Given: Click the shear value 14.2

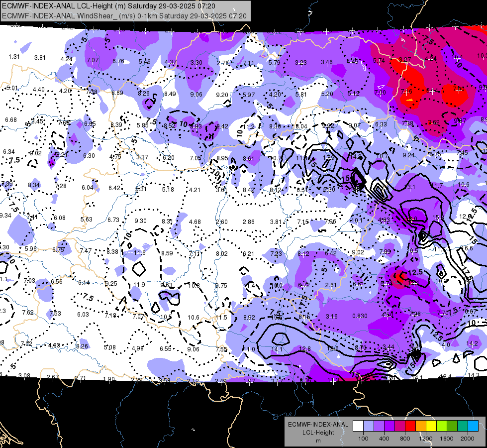Looking at the screenshot, I should (x=472, y=343).
